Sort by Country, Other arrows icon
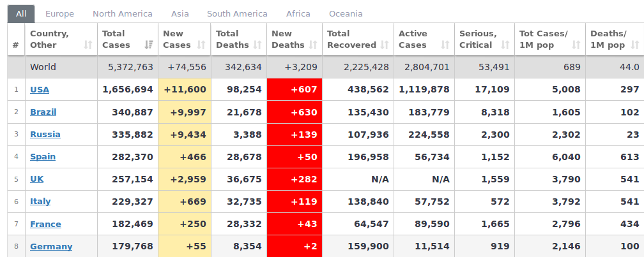The image size is (644, 257). click(88, 45)
